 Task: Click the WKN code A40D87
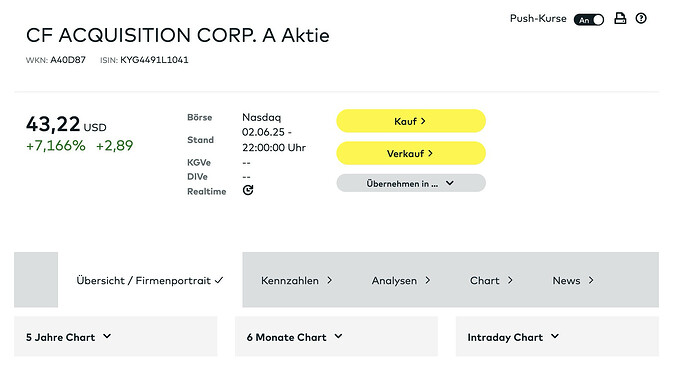click(68, 60)
